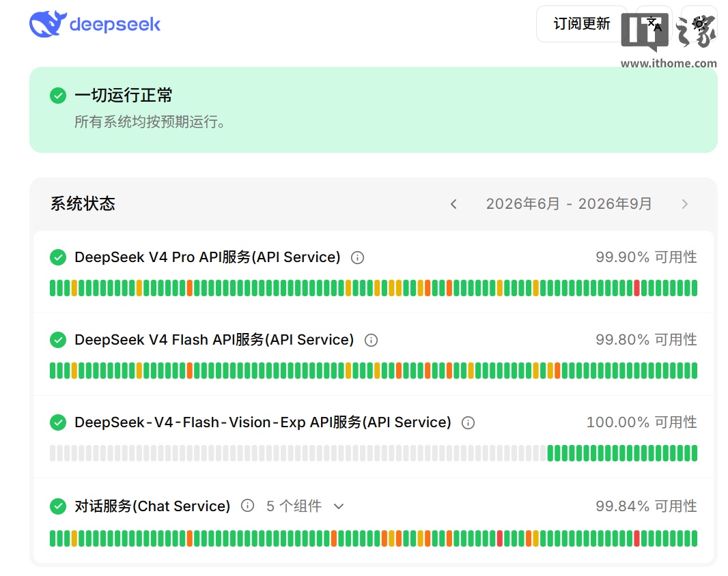
Task: Click 5 个组件 components label
Action: click(x=294, y=506)
